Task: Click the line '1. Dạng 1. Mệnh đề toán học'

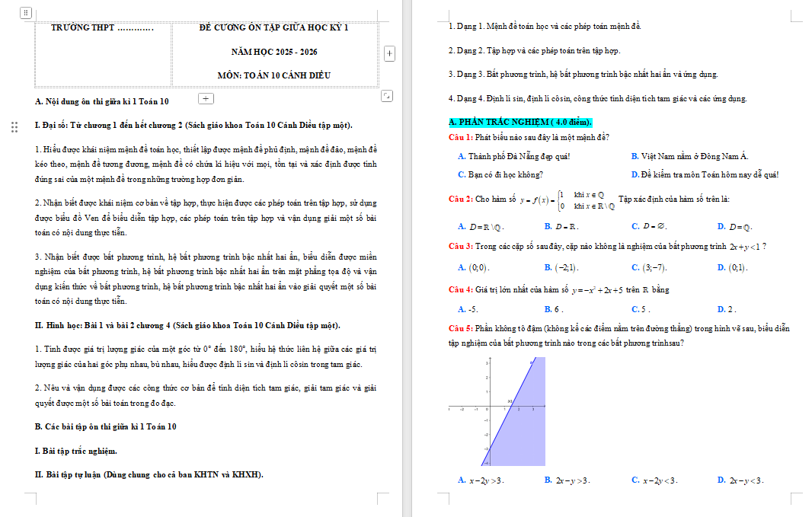Action: pos(545,27)
